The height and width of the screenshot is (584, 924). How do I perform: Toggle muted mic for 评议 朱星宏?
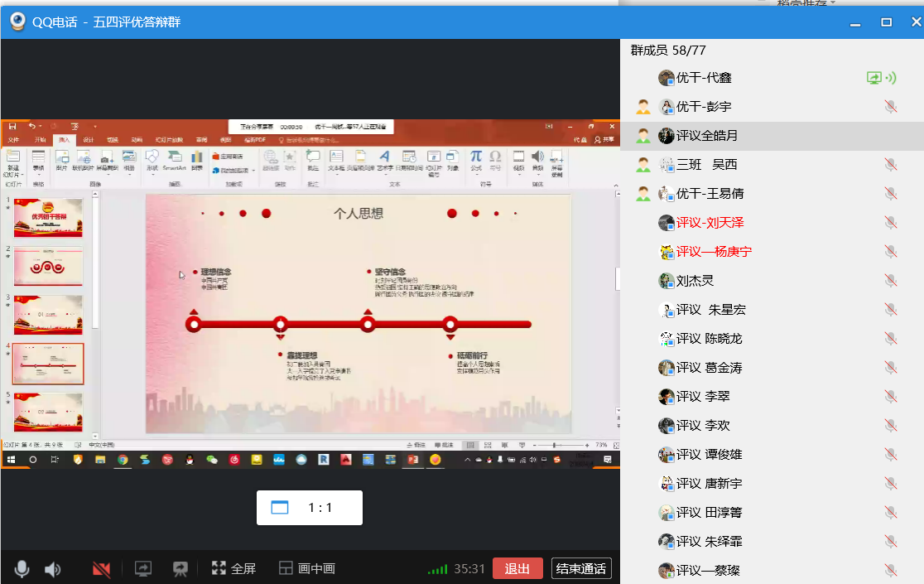[x=890, y=309]
